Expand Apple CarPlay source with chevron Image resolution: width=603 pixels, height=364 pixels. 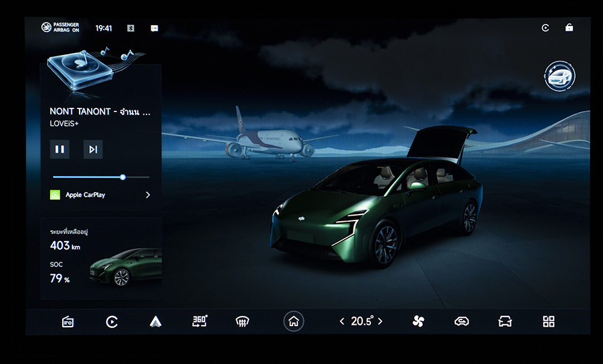pos(148,195)
